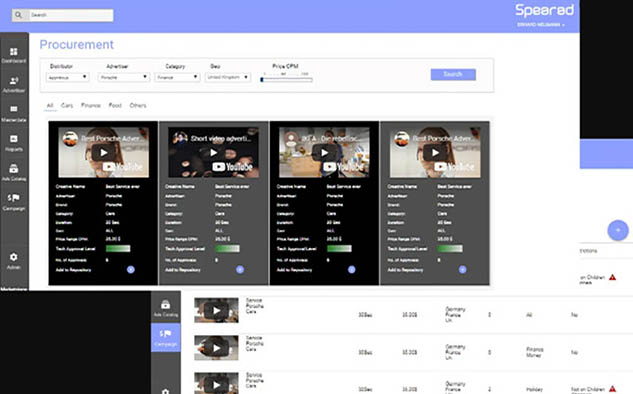Viewport: 633px width, 394px height.
Task: Click the round plus button in right window
Action: (618, 230)
